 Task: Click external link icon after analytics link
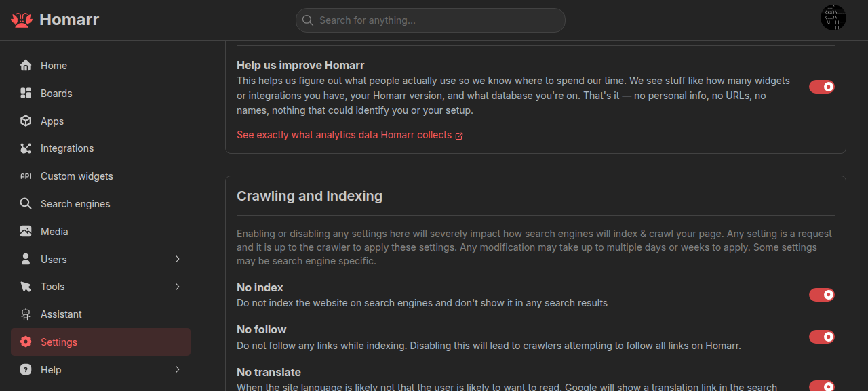tap(459, 136)
